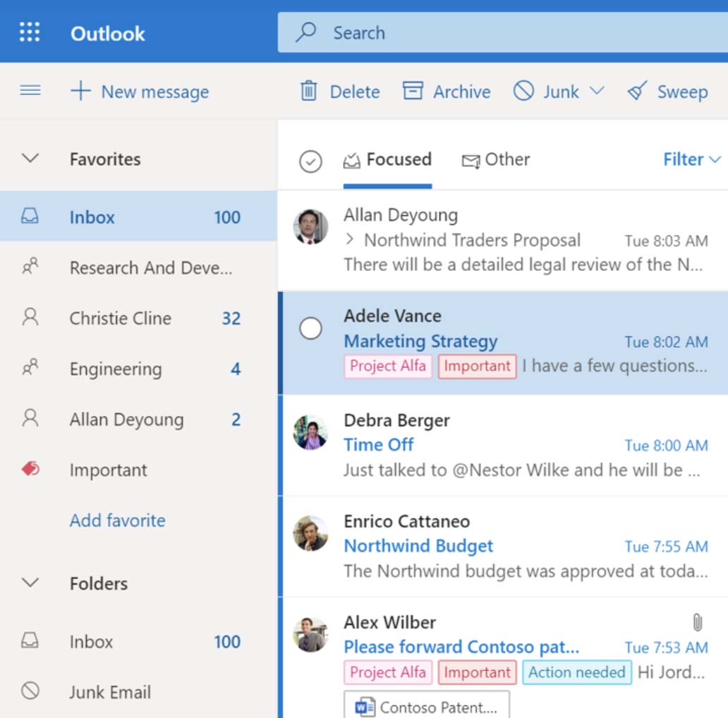The width and height of the screenshot is (728, 718).
Task: Click the Archive button label
Action: click(462, 92)
